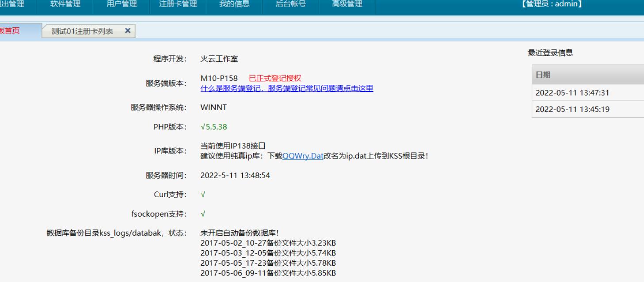Click the green PHP version 5.5.38 text
This screenshot has height=282, width=644.
pyautogui.click(x=214, y=127)
